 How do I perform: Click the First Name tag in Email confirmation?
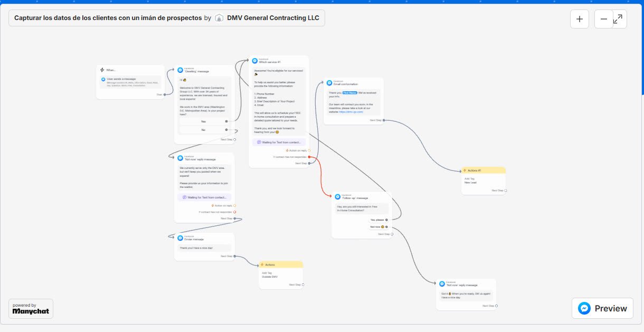click(349, 93)
